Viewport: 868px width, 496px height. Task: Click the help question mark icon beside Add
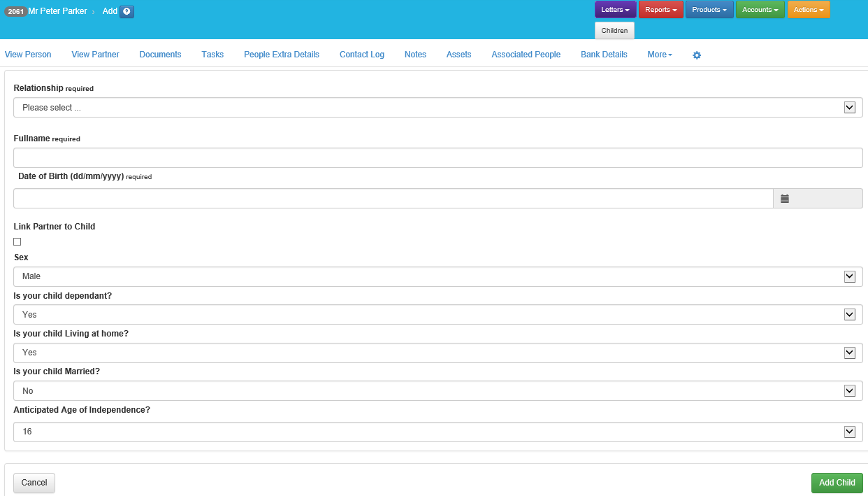[x=126, y=11]
